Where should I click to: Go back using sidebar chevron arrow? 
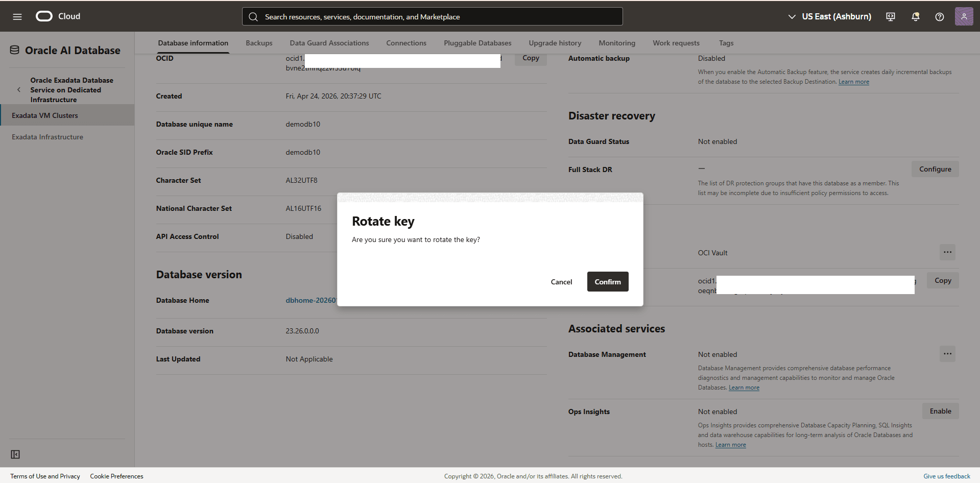coord(19,90)
